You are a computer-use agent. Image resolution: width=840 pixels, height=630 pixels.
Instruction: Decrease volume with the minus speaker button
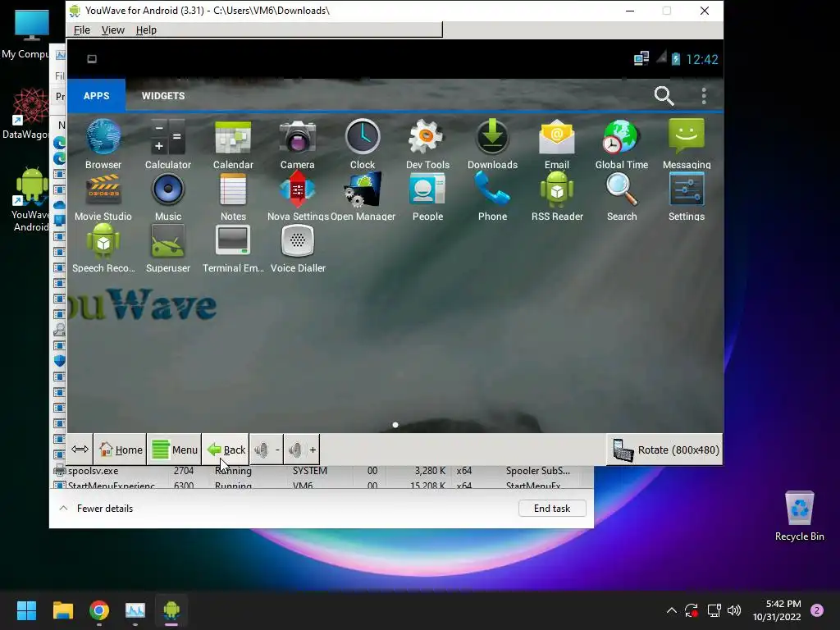[267, 450]
